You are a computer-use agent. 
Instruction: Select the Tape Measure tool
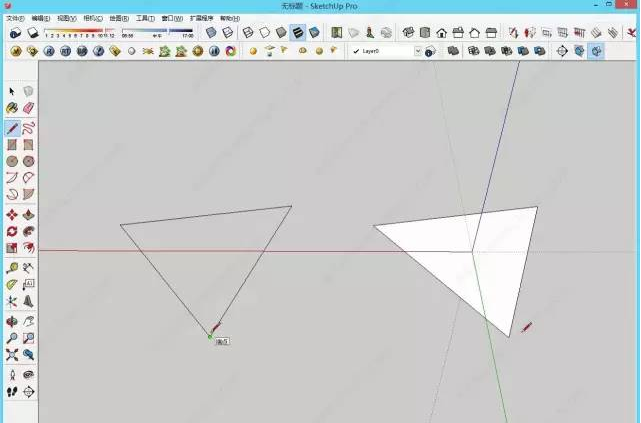(x=12, y=268)
